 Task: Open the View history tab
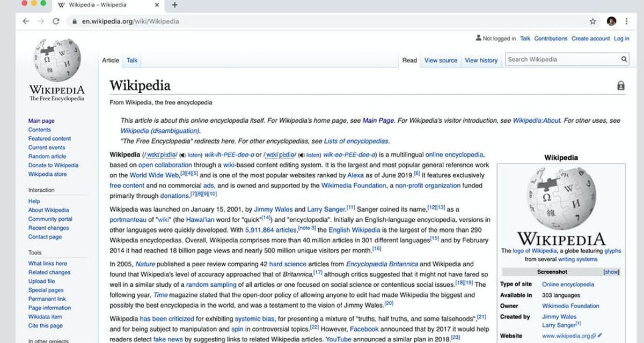click(x=481, y=60)
